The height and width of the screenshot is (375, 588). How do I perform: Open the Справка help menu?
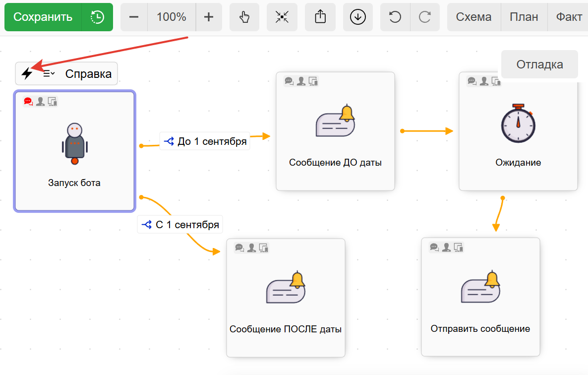[x=88, y=74]
